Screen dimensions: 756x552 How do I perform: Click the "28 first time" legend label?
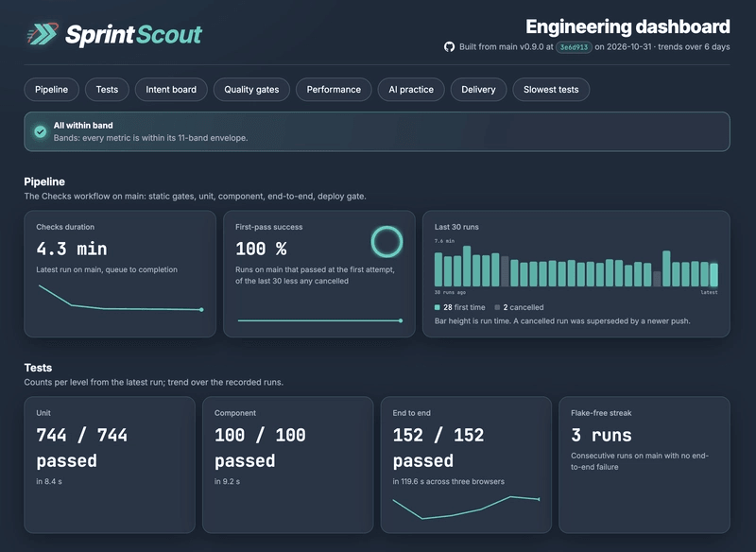coord(464,307)
